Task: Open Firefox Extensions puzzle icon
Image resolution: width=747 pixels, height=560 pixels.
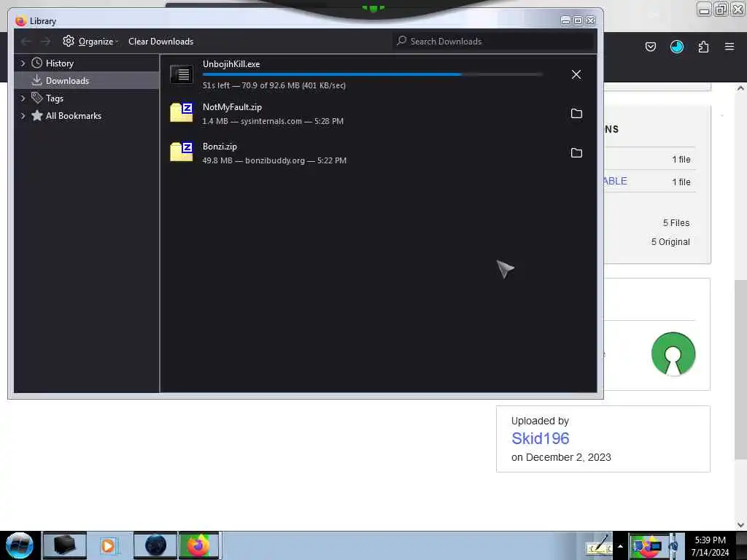Action: tap(703, 47)
